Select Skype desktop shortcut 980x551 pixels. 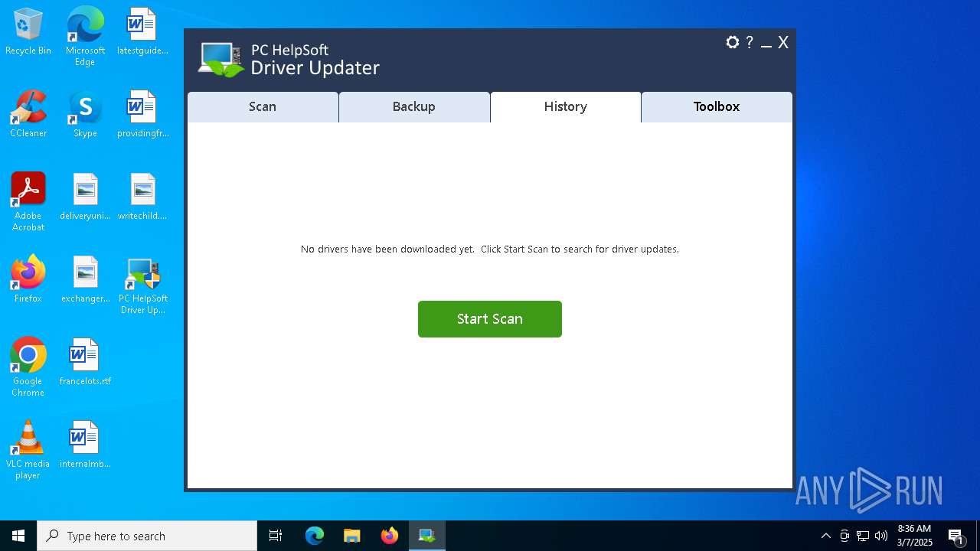pyautogui.click(x=85, y=115)
